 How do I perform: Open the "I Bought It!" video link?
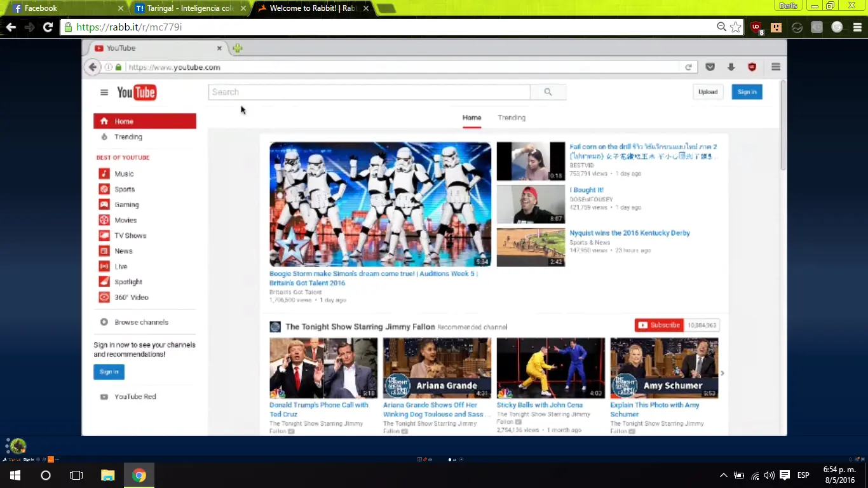click(587, 190)
